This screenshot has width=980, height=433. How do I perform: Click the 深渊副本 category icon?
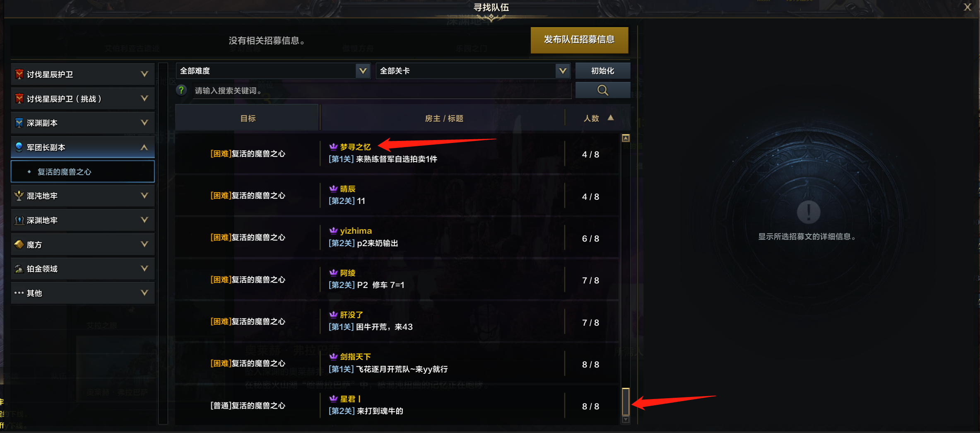point(19,123)
